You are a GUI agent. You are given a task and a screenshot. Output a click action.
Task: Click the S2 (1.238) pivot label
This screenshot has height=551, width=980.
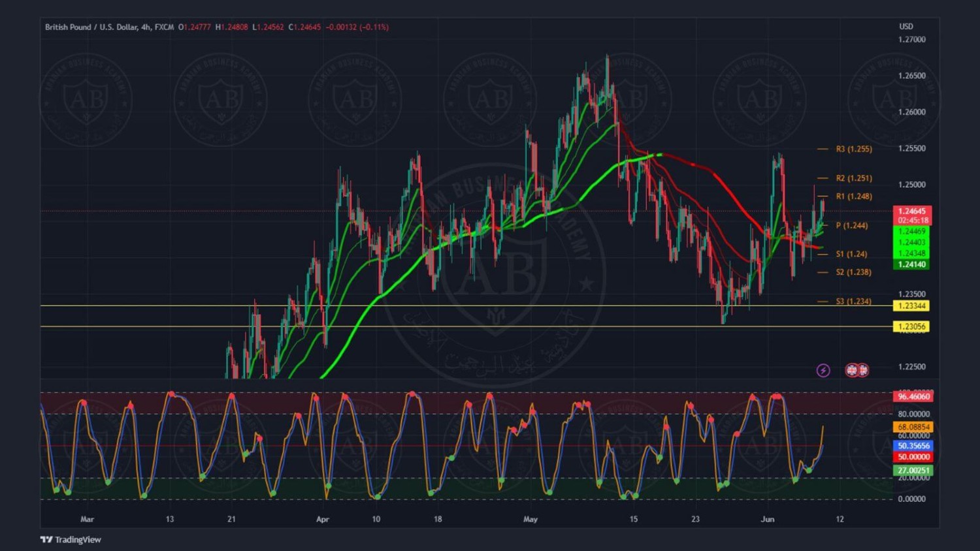[x=854, y=272]
